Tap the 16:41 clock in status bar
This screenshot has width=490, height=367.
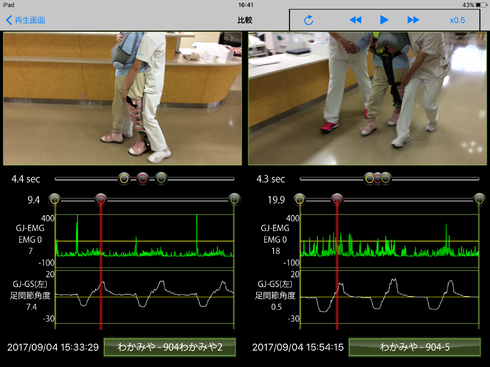[x=246, y=5]
